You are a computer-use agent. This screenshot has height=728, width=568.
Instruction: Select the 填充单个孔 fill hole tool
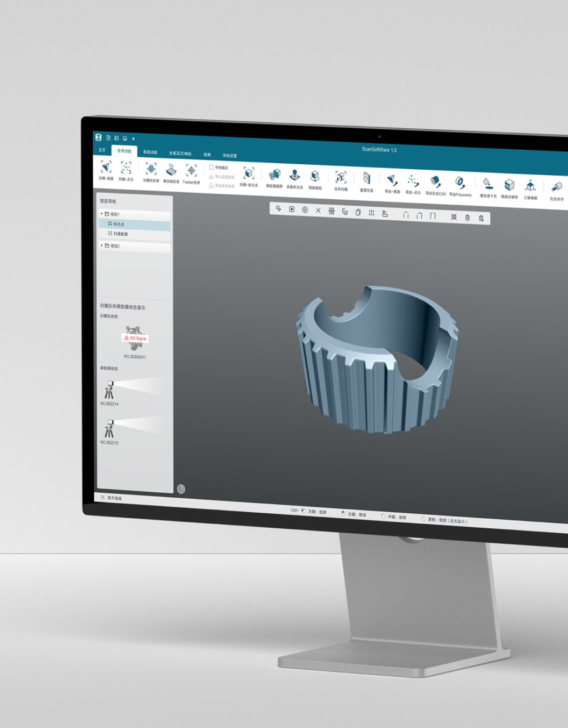[487, 184]
